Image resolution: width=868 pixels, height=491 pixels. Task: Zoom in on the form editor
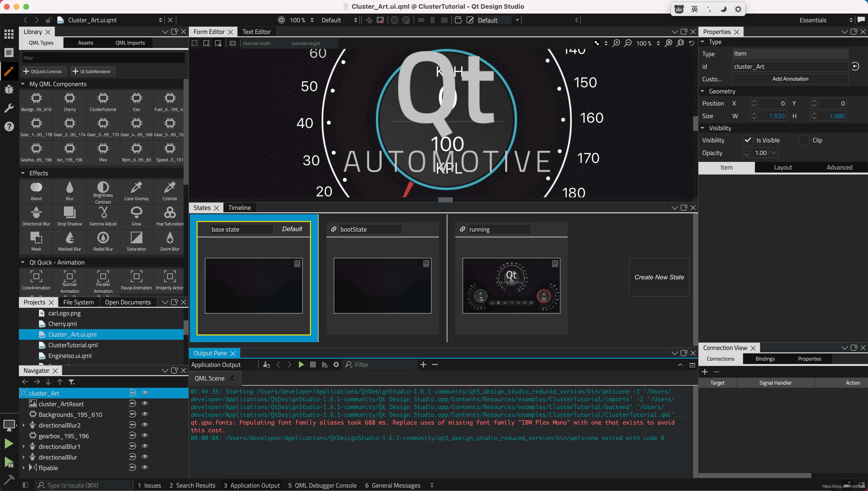point(616,43)
